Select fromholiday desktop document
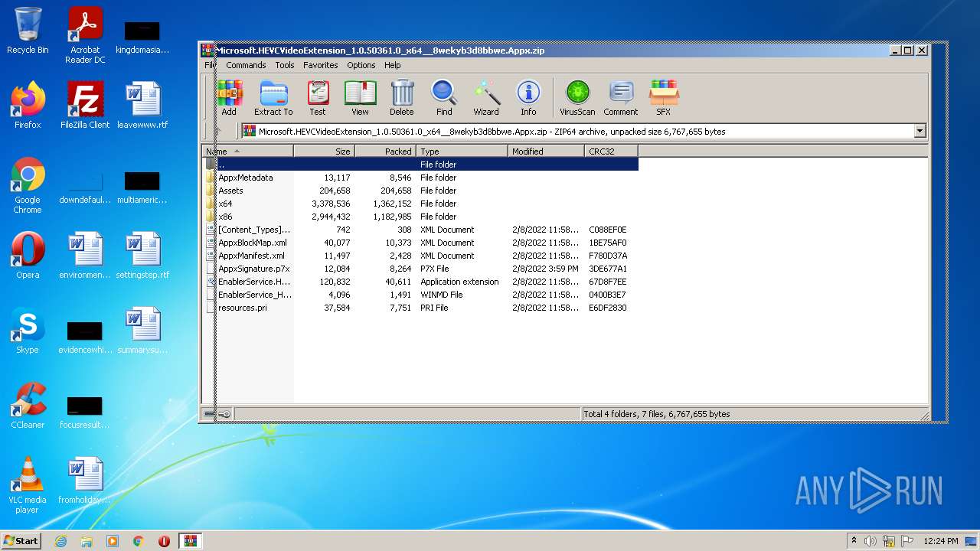Image resolution: width=980 pixels, height=551 pixels. 85,481
